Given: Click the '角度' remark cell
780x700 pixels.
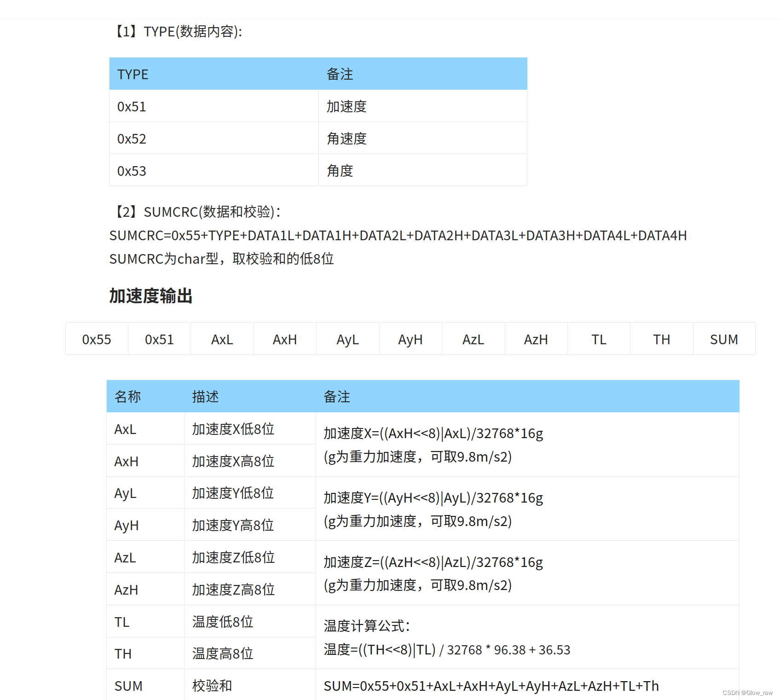Looking at the screenshot, I should click(x=423, y=170).
